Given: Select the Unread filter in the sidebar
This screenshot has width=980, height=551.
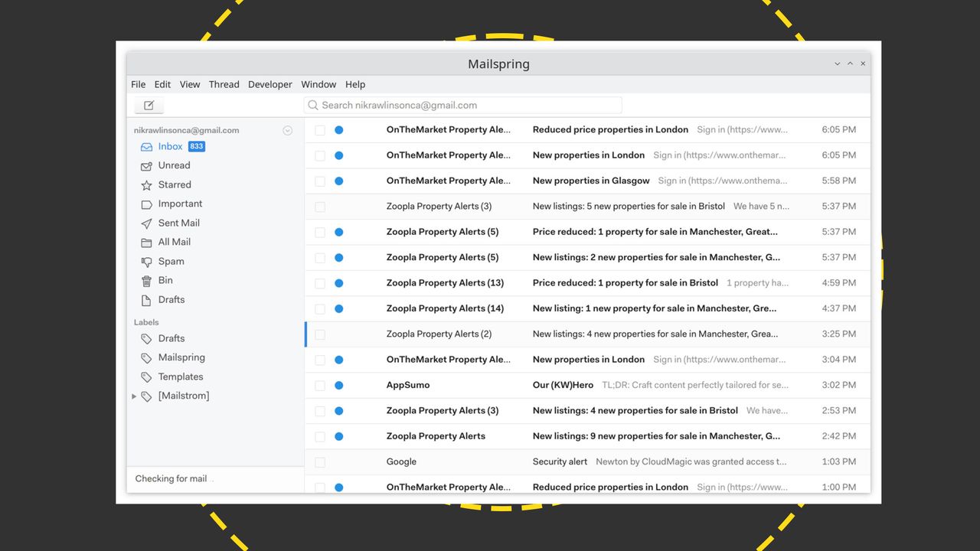Looking at the screenshot, I should (x=176, y=165).
